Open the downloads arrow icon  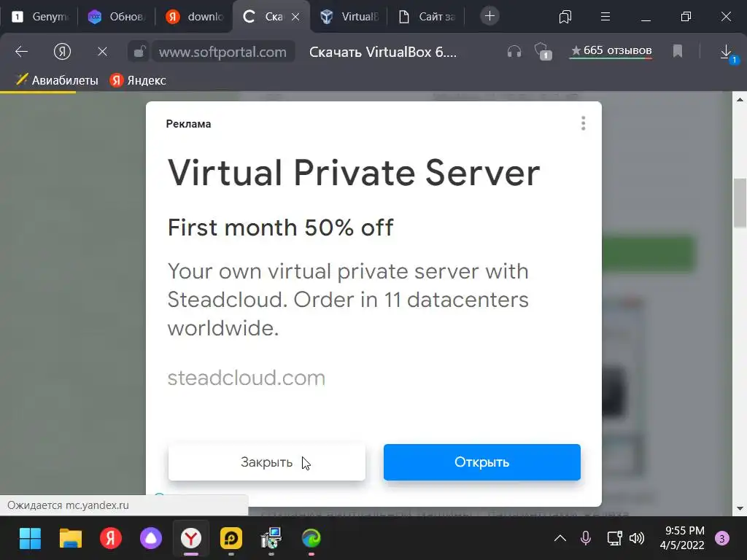[727, 52]
